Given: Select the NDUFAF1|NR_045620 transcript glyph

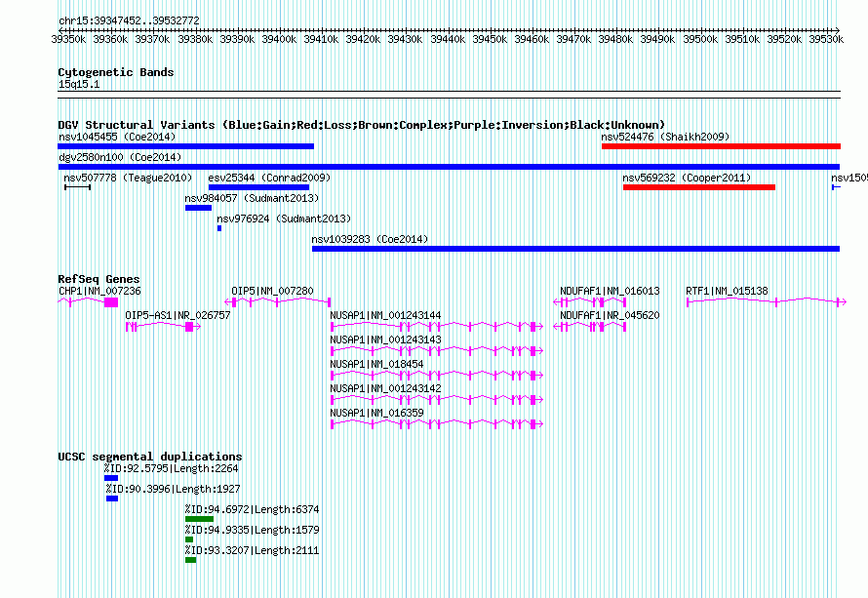Looking at the screenshot, I should point(590,327).
